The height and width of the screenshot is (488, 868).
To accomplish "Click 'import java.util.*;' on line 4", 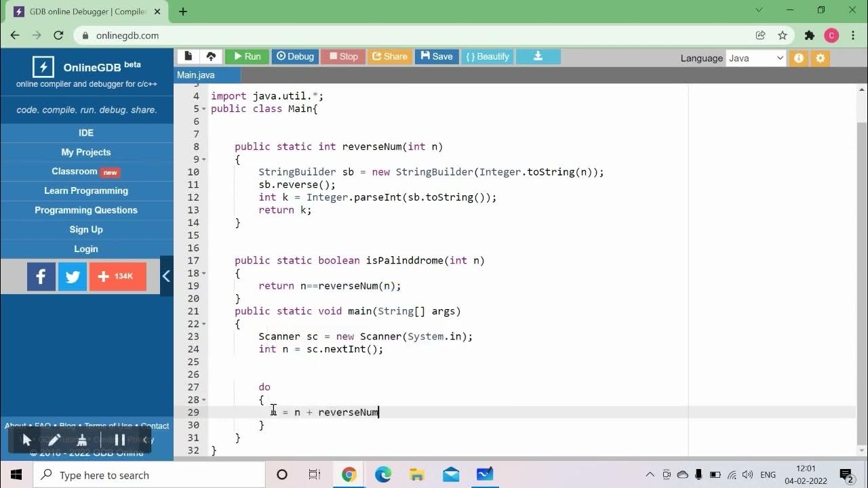I will [267, 96].
